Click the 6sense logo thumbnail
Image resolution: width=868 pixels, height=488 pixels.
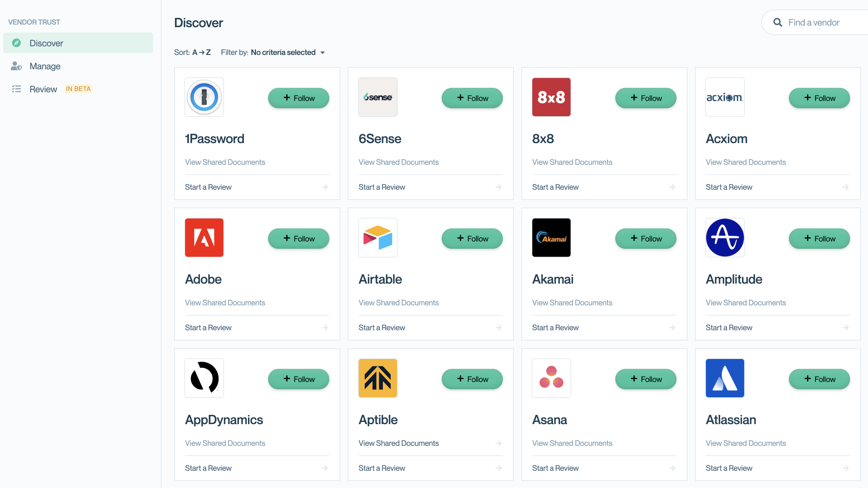tap(378, 97)
